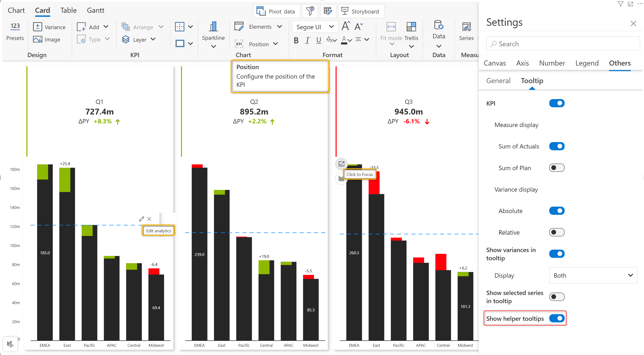
Task: Click the Sparkline chart icon
Action: point(213,27)
